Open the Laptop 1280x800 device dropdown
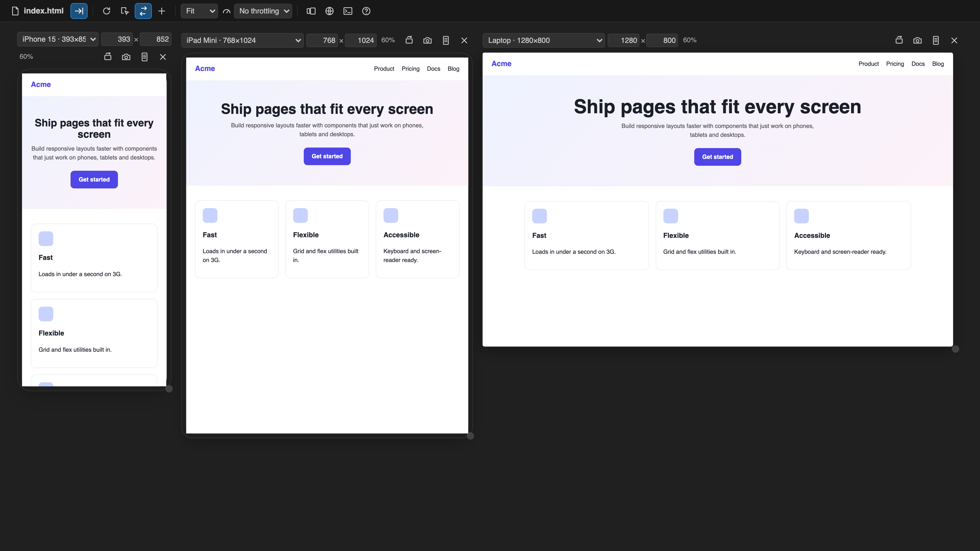 pos(544,40)
